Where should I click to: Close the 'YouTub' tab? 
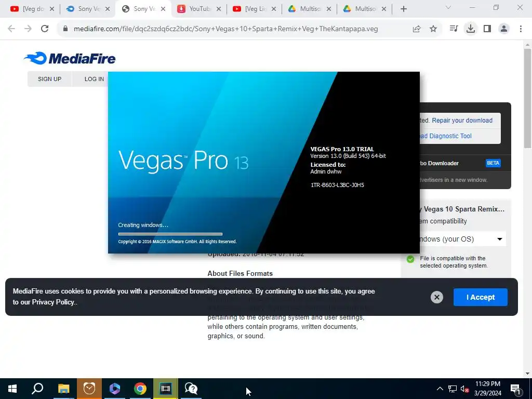click(x=219, y=9)
